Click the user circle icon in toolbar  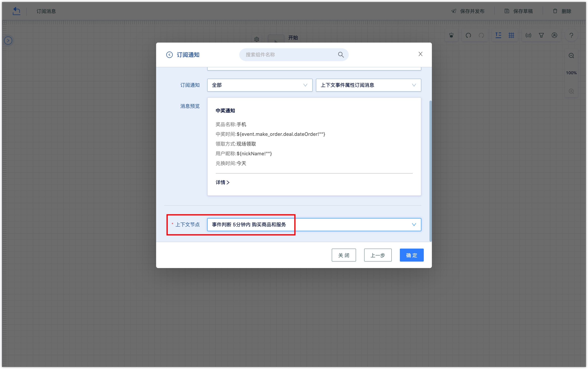[554, 35]
